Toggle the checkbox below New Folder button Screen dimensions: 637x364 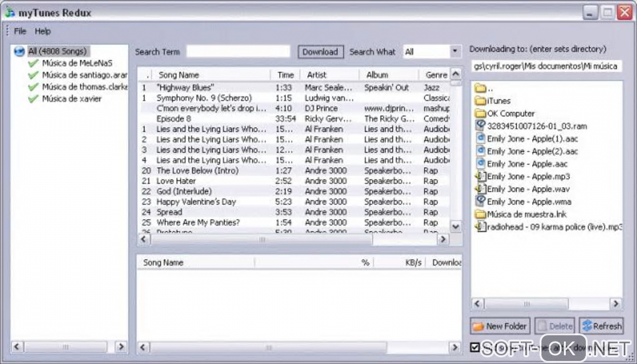pos(475,347)
